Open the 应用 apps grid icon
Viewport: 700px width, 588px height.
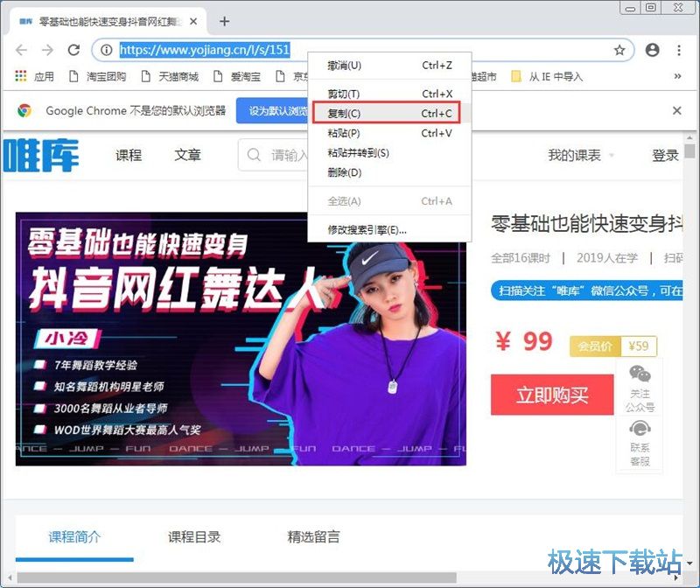tap(20, 76)
